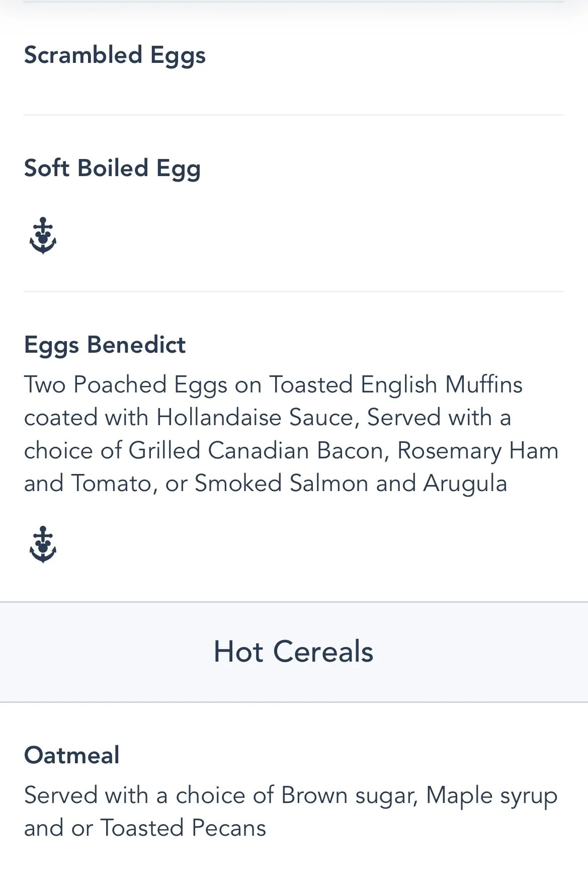The image size is (588, 879).
Task: Tap "Grilled Canadian Bacon" in Eggs Benedict description
Action: [257, 451]
